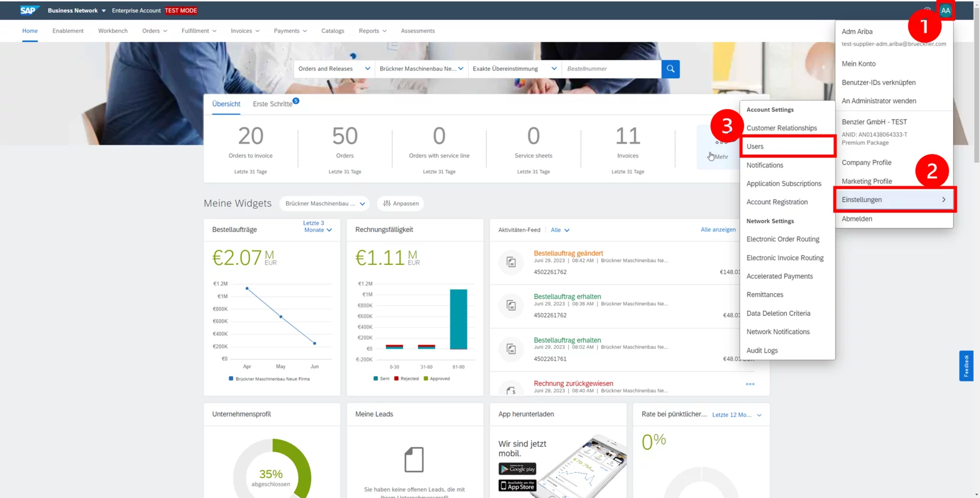Click the Alle anzeigen link

point(718,230)
